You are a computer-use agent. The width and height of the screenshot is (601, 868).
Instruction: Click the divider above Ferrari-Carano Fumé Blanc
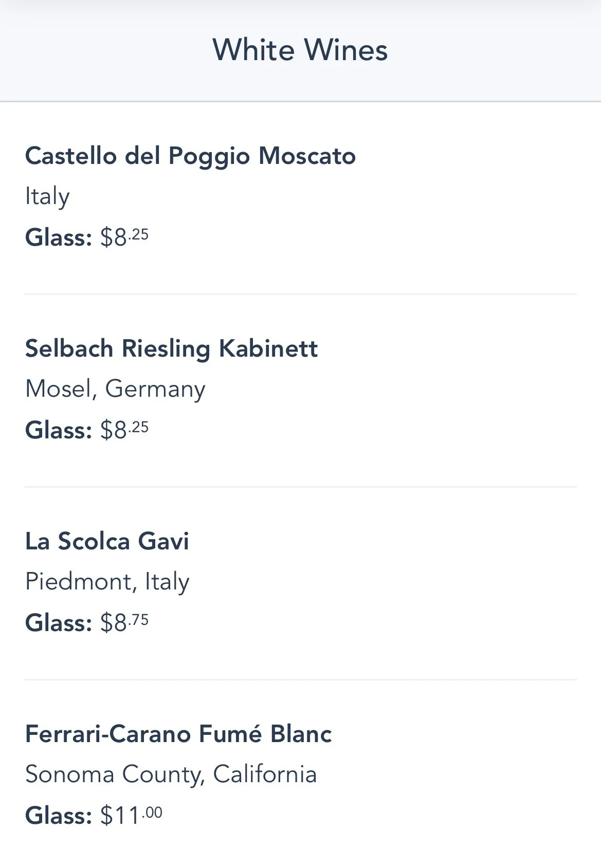[300, 679]
